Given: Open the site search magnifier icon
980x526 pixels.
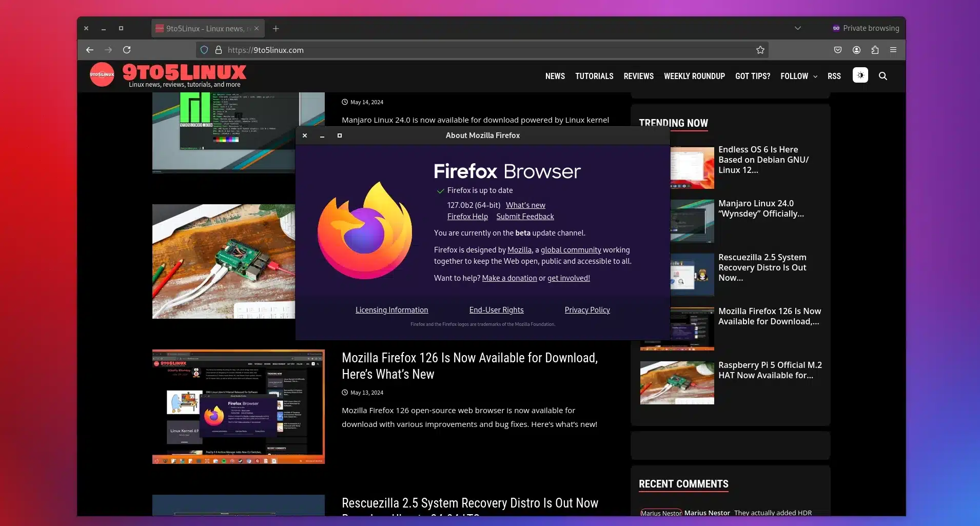Looking at the screenshot, I should point(883,76).
